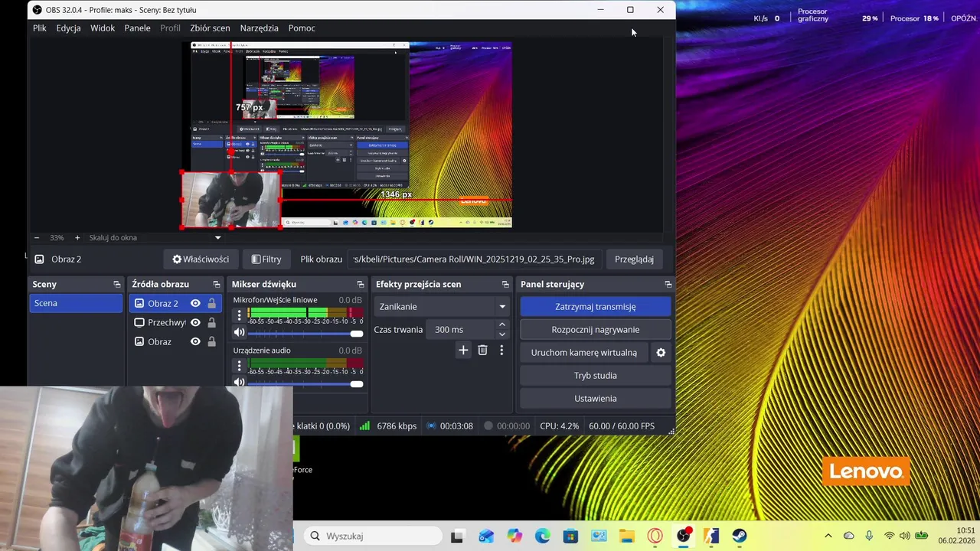Click the Właściwości button
Image resolution: width=980 pixels, height=551 pixels.
coord(201,259)
